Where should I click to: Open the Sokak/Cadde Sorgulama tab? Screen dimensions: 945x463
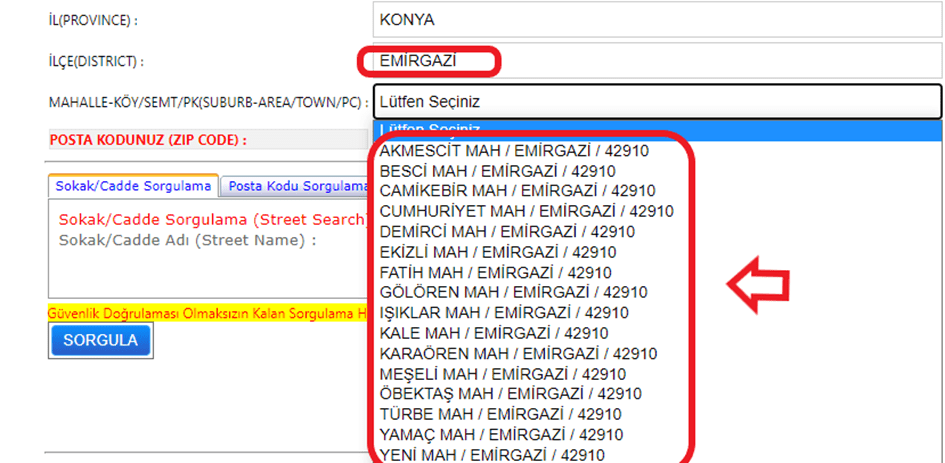[134, 186]
